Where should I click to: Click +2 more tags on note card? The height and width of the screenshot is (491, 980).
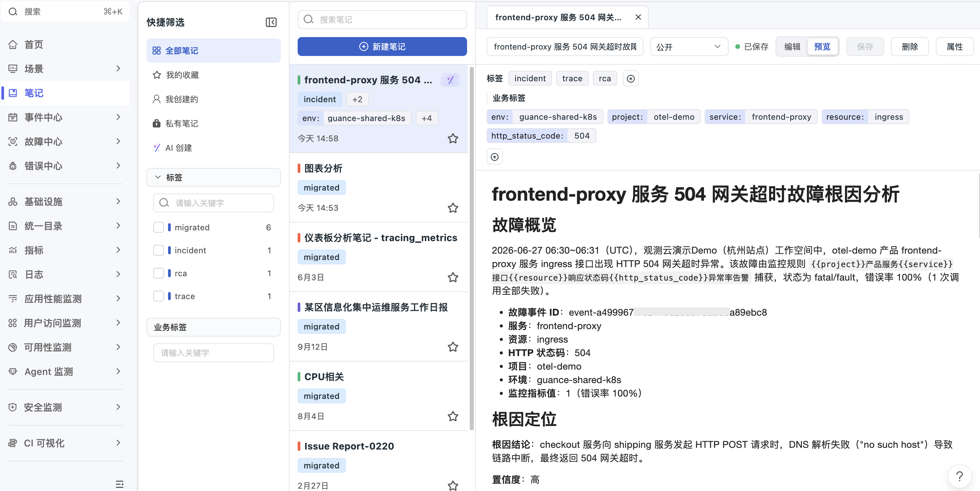point(357,99)
